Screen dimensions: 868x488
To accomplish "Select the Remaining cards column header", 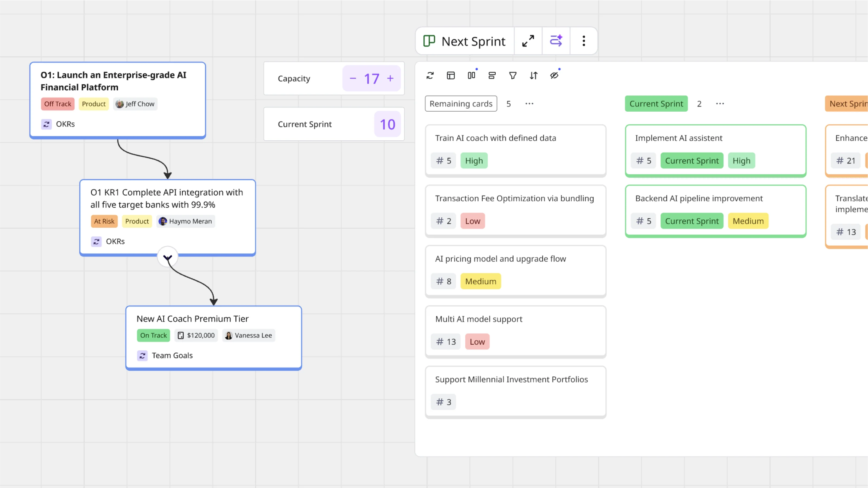I will click(x=461, y=104).
